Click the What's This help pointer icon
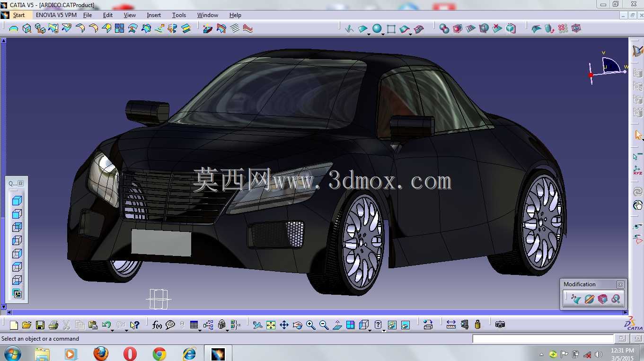This screenshot has height=361, width=644. 135,325
